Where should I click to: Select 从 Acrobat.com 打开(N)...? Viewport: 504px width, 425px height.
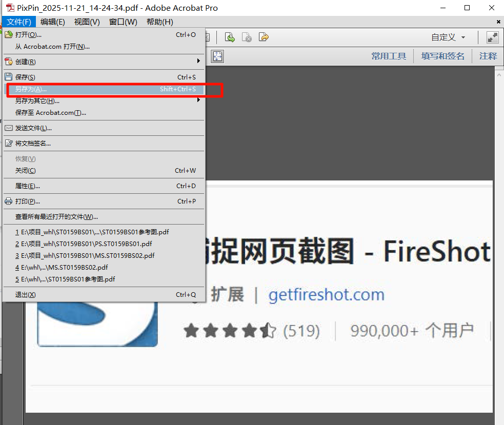(104, 47)
